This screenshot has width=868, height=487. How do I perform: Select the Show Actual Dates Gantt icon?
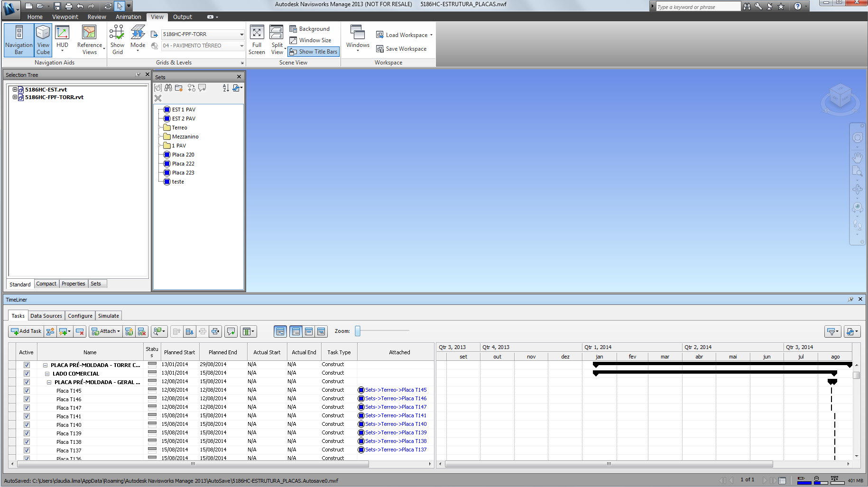309,331
